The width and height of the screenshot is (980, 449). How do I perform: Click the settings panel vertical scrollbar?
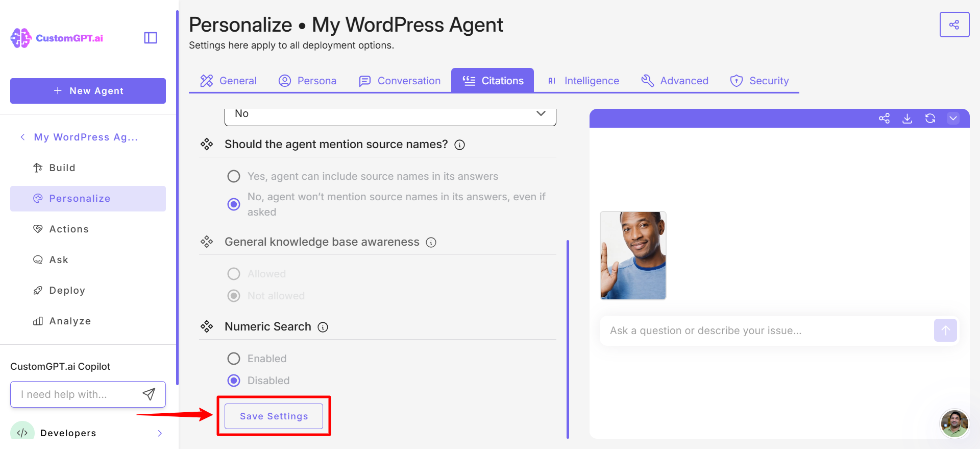click(568, 339)
